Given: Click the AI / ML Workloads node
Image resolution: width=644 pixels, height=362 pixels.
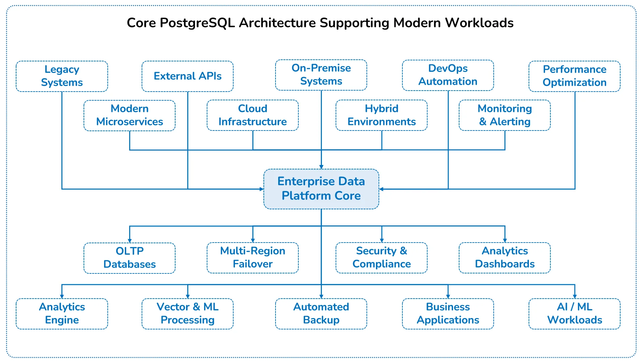Looking at the screenshot, I should coord(575,314).
